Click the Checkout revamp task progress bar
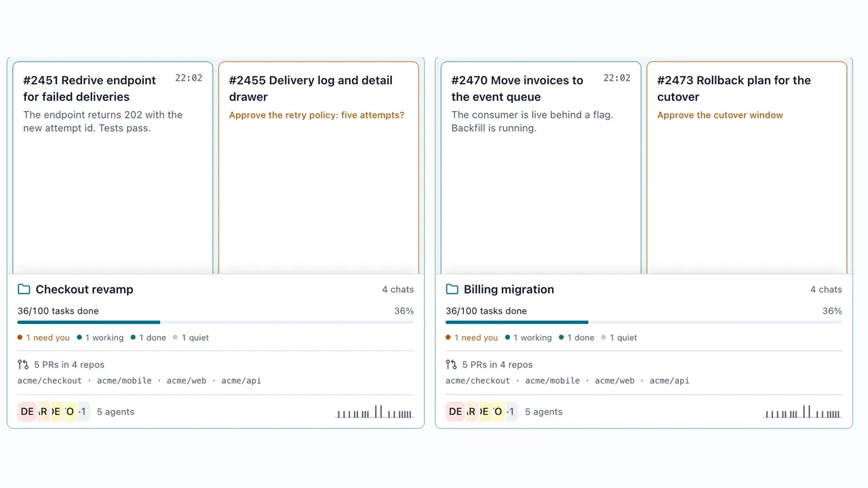This screenshot has height=488, width=868. [216, 323]
